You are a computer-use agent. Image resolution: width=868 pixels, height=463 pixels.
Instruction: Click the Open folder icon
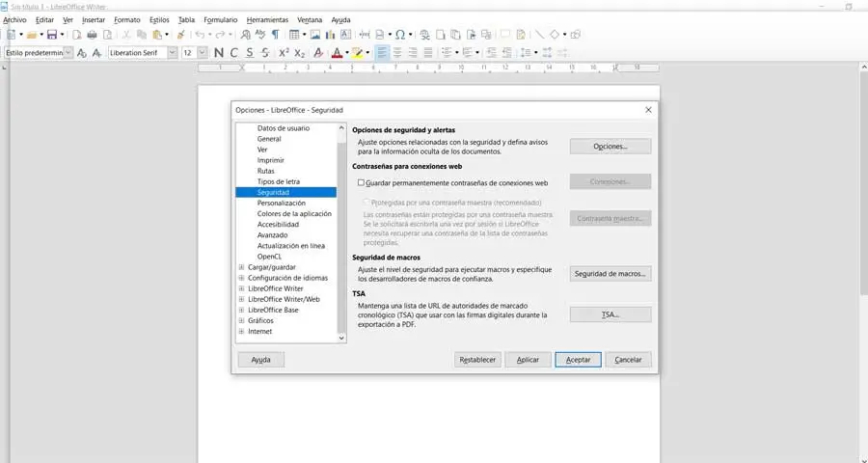(32, 35)
